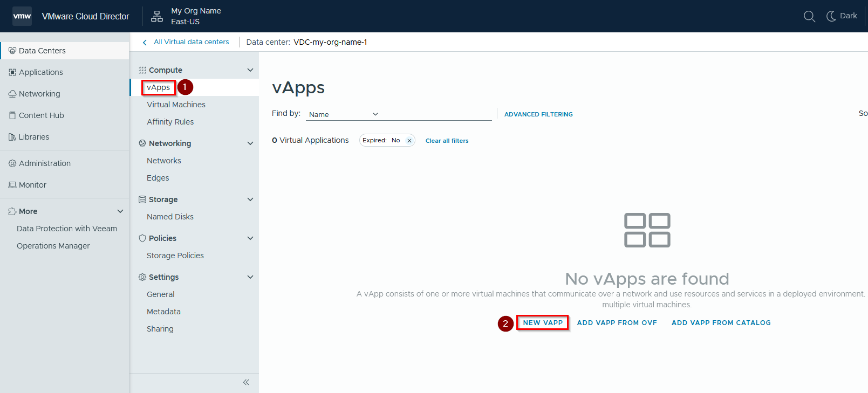The image size is (868, 393).
Task: Collapse the side navigation panel
Action: tap(246, 382)
